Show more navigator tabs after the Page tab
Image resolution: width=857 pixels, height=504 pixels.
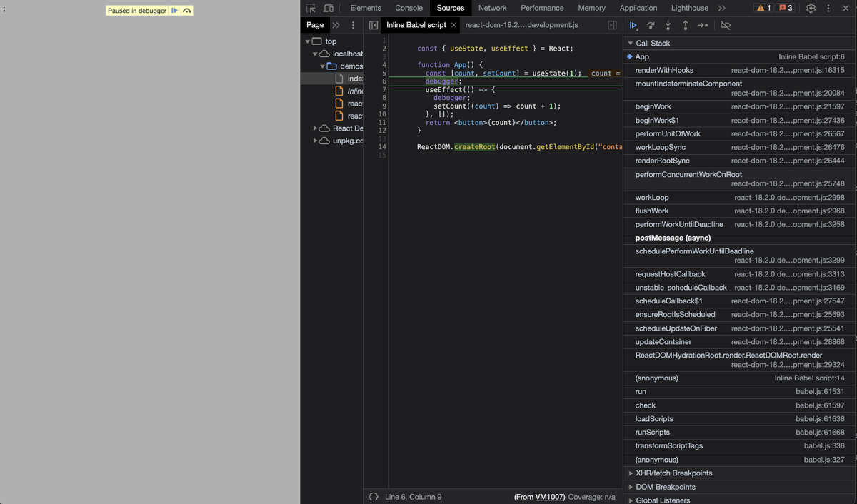tap(336, 25)
